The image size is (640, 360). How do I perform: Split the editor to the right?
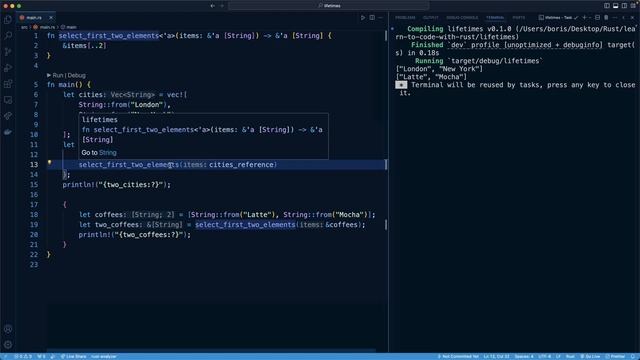pos(372,18)
